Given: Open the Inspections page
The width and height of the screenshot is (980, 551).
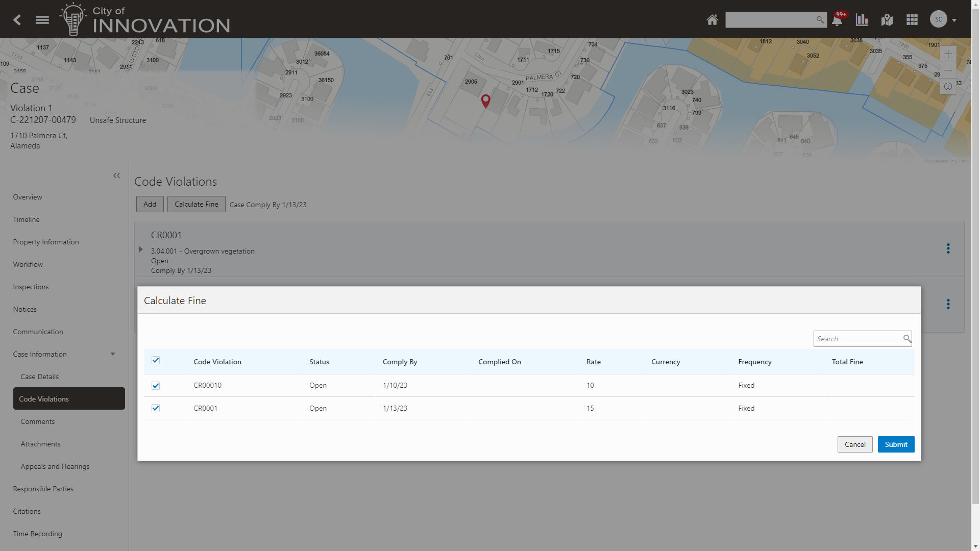Looking at the screenshot, I should [x=31, y=287].
